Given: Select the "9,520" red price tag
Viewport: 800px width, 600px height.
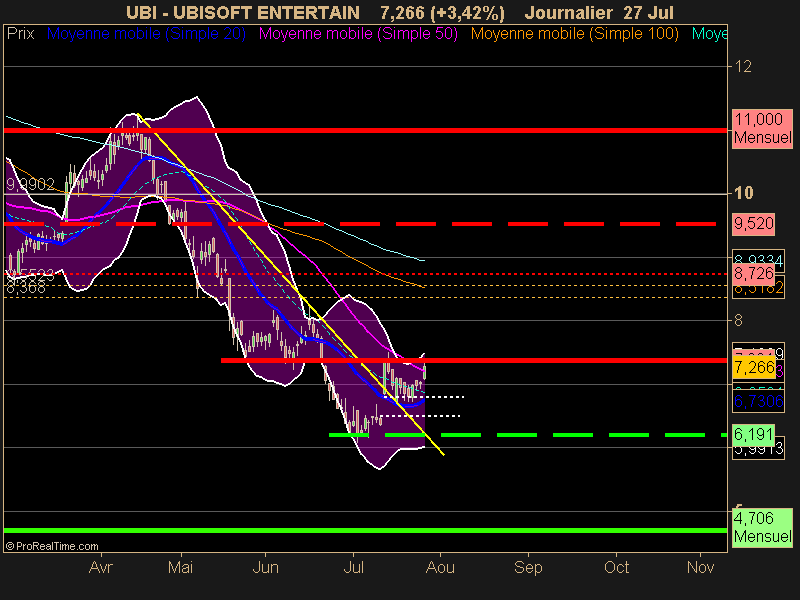Looking at the screenshot, I should pyautogui.click(x=754, y=224).
